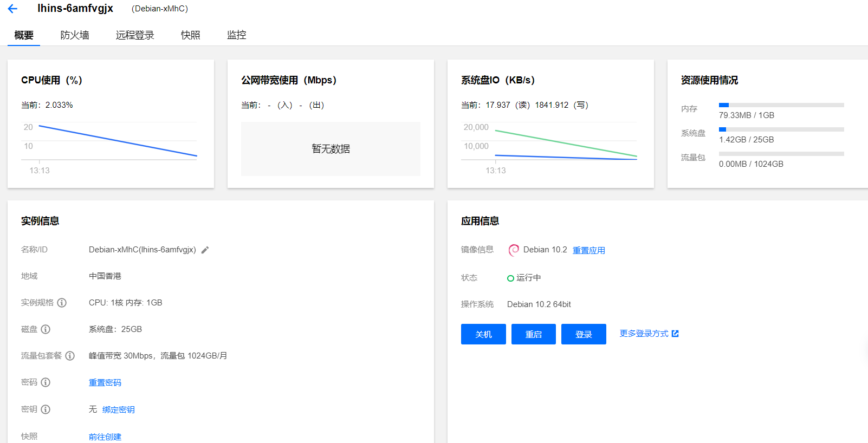Click the spec value CPU: 1核 内存: 1GB
The image size is (868, 443).
[x=126, y=303]
